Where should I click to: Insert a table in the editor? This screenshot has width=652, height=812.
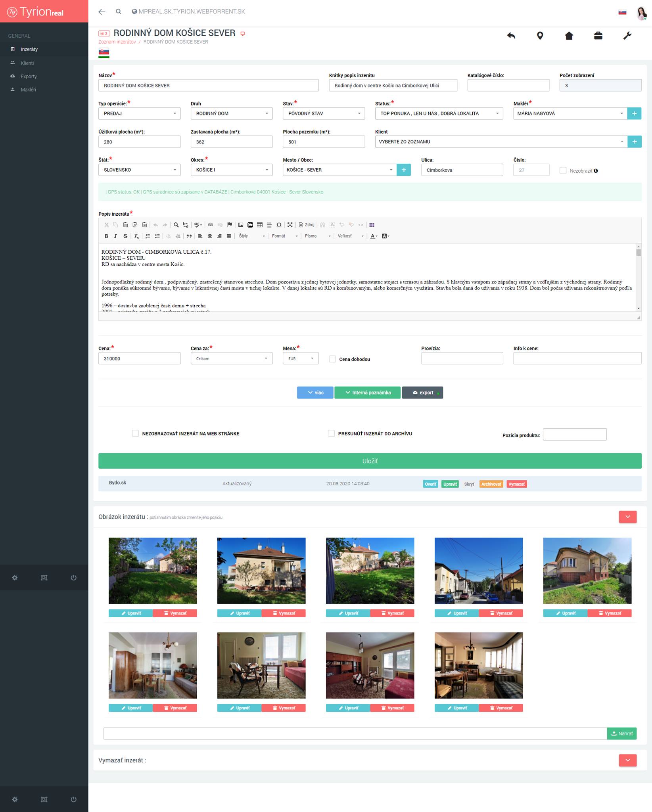pyautogui.click(x=260, y=225)
